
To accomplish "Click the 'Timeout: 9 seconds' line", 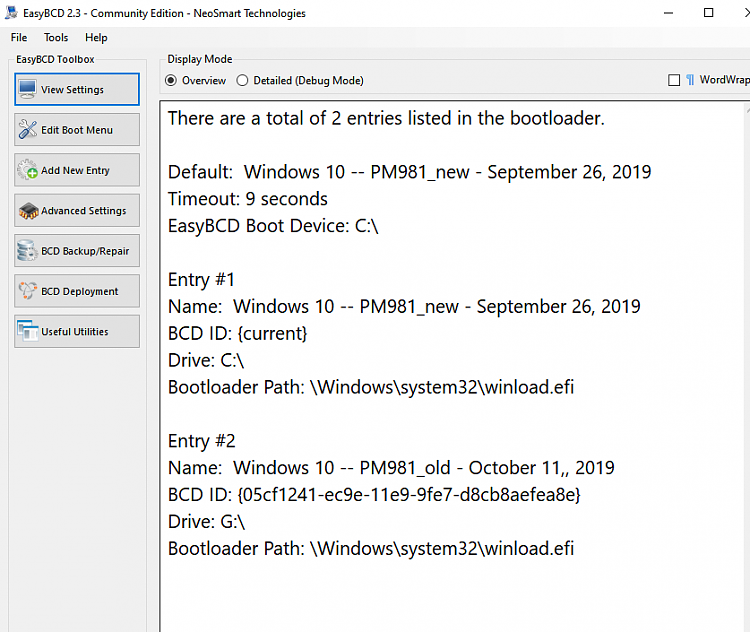I will tap(248, 199).
